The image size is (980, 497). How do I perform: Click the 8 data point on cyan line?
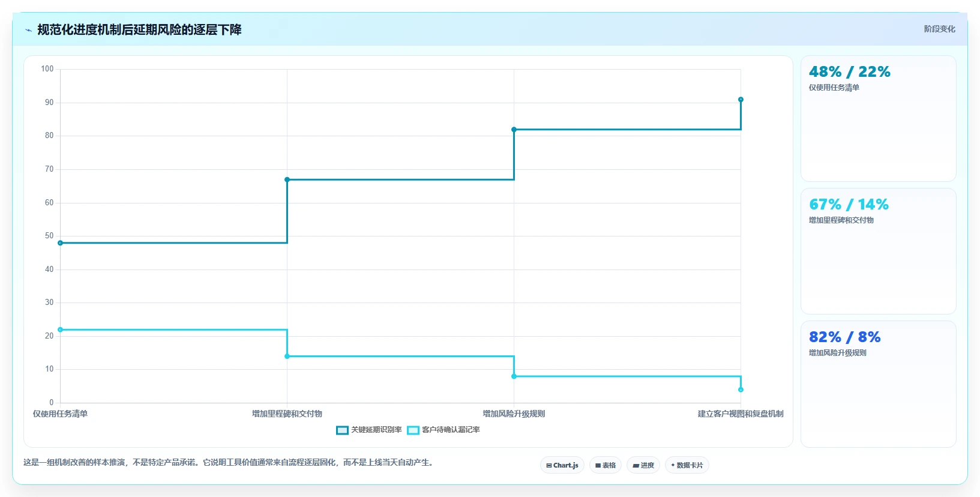point(514,376)
